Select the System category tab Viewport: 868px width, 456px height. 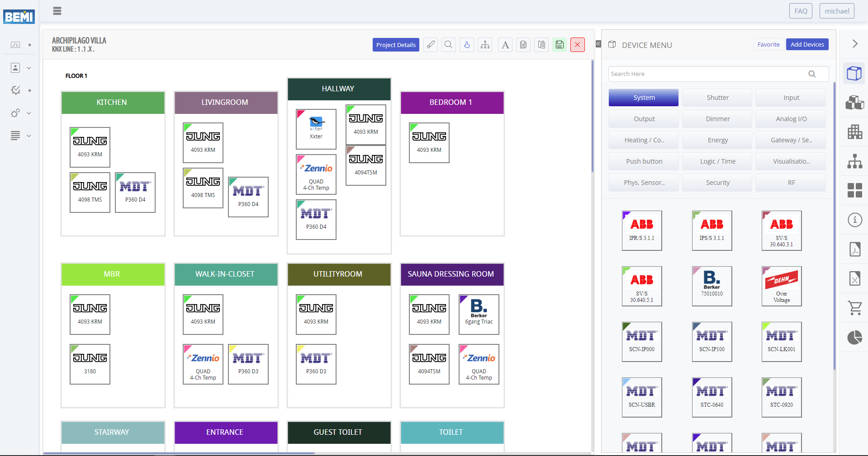tap(644, 98)
